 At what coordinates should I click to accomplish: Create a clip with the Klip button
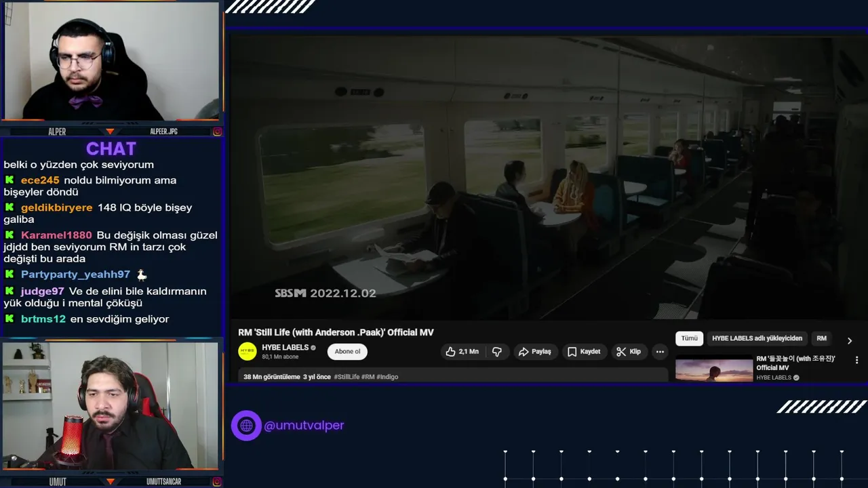629,352
